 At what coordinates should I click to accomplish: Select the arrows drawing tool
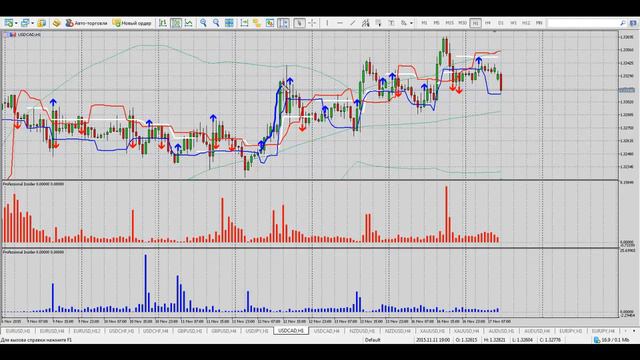coord(404,23)
